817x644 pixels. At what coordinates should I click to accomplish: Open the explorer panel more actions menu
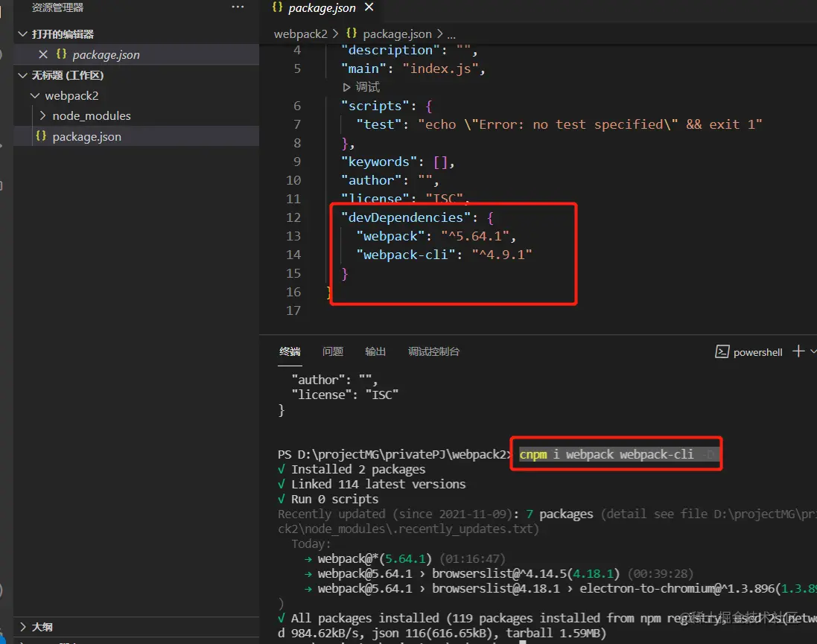(238, 7)
